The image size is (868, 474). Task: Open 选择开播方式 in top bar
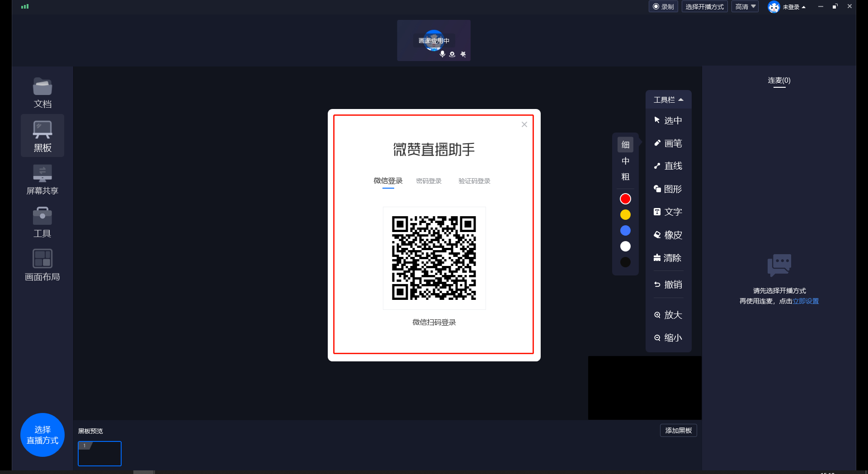705,7
